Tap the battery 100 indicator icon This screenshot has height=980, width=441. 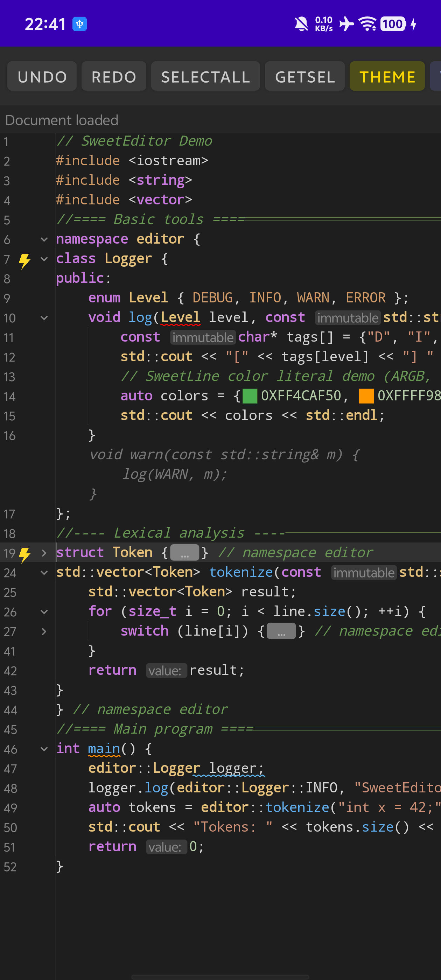coord(393,24)
